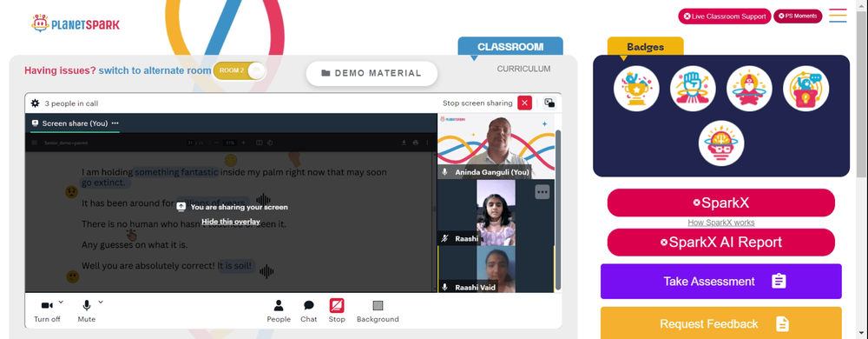Click the pop-out window icon beside stop sharing
Viewport: 868px width, 339px height.
click(549, 103)
